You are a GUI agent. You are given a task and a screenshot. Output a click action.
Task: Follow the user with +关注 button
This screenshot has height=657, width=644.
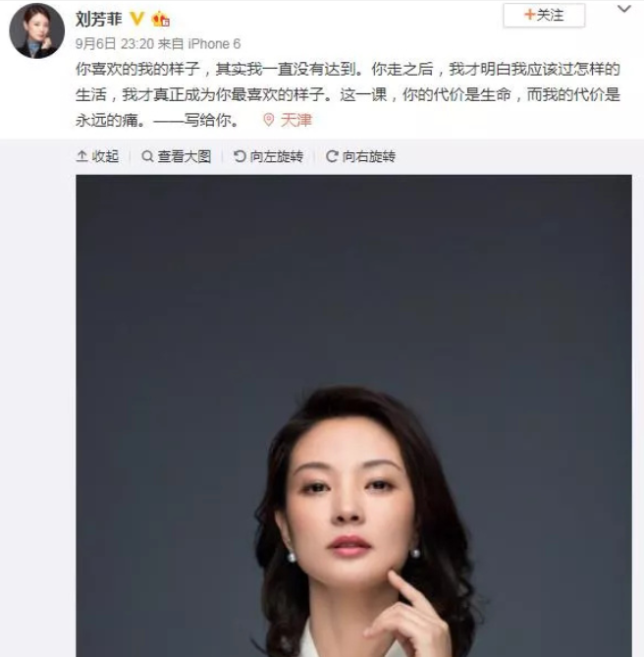(544, 16)
